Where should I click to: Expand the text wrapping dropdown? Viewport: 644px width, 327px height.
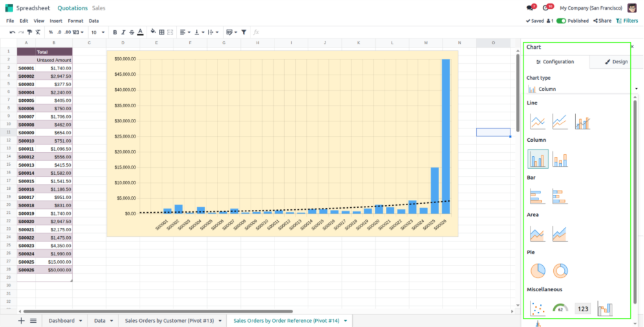point(213,32)
